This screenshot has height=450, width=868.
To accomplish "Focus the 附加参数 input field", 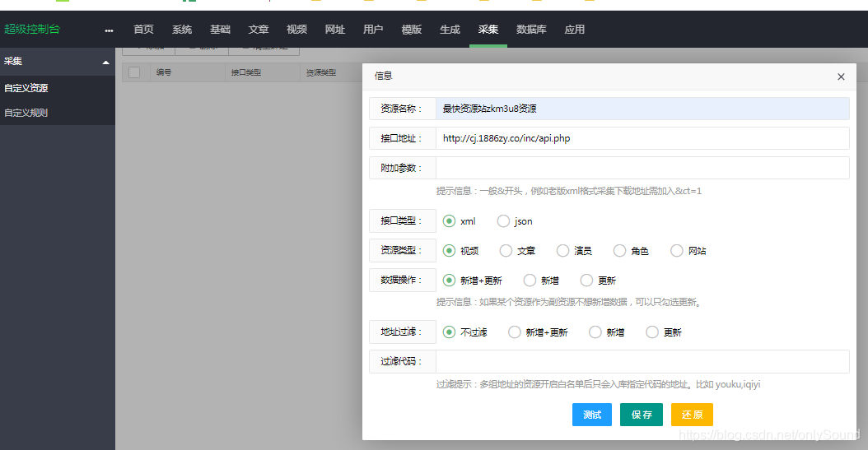I will click(642, 168).
